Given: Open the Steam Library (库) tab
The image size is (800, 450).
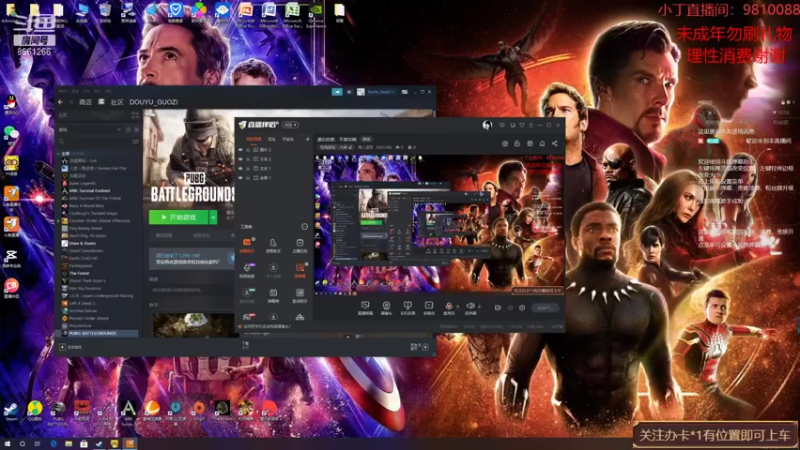Looking at the screenshot, I should tap(101, 102).
